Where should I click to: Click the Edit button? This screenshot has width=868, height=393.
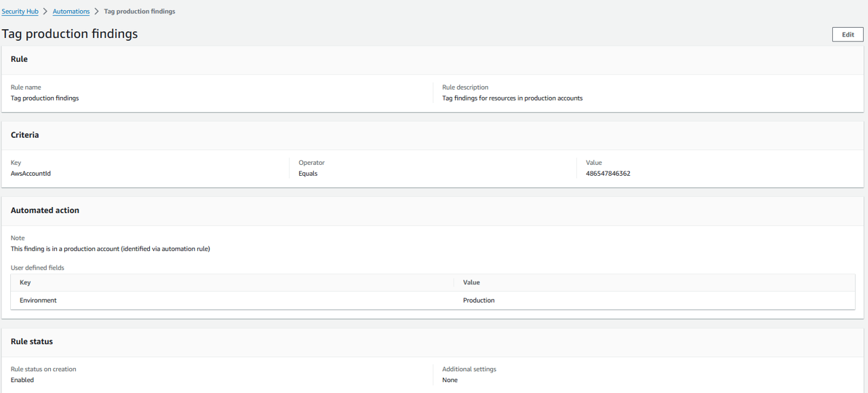tap(848, 35)
